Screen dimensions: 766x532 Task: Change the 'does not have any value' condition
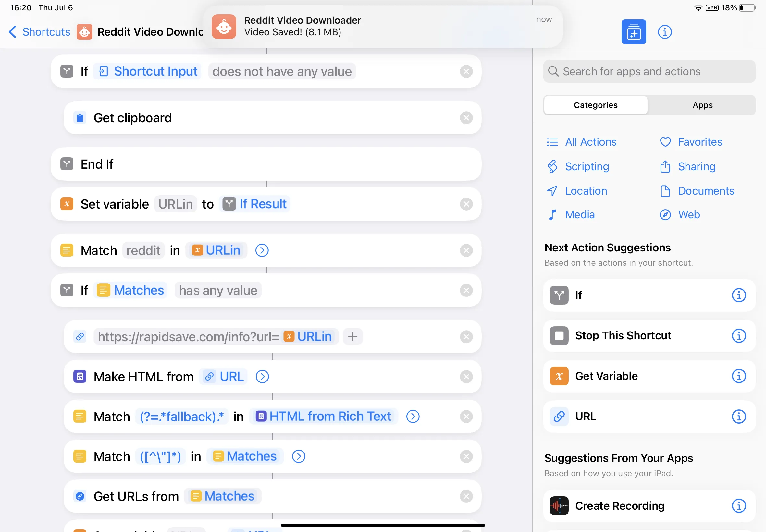click(282, 71)
